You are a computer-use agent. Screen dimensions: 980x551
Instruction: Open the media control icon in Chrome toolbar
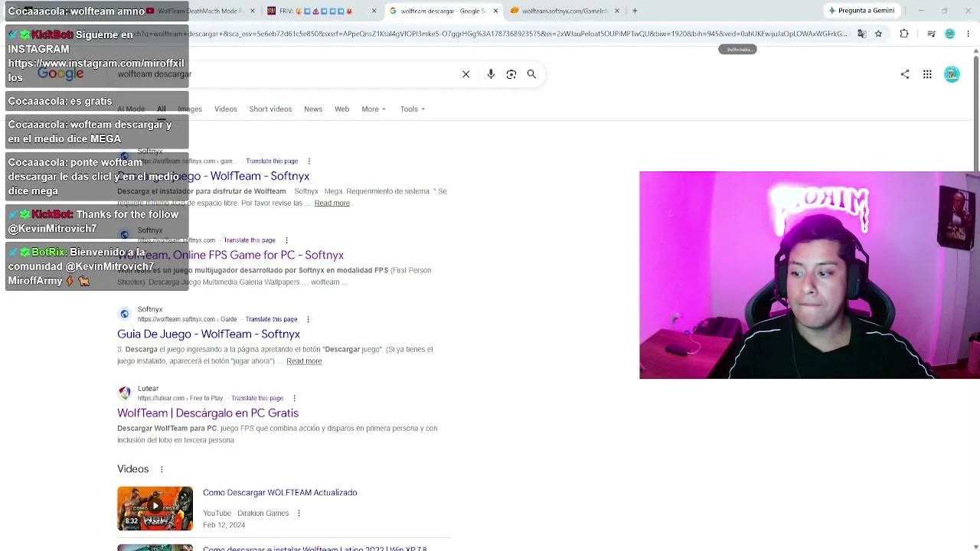coord(931,34)
